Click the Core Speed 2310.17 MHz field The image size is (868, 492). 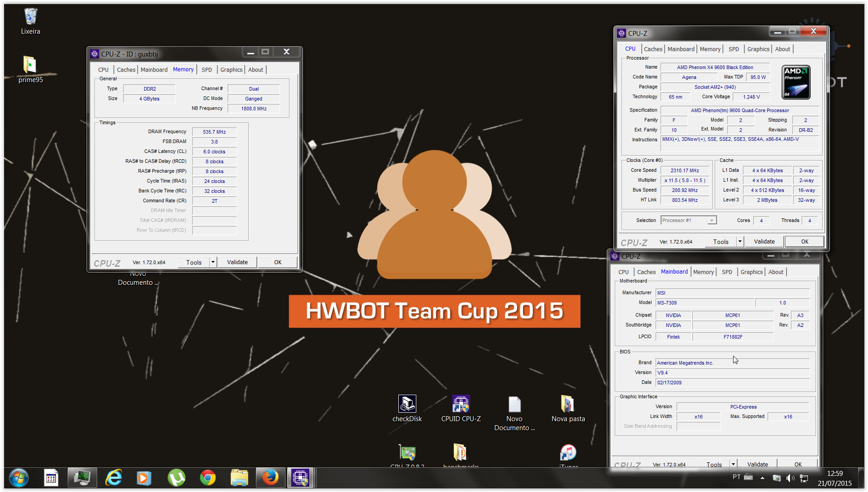tap(685, 170)
